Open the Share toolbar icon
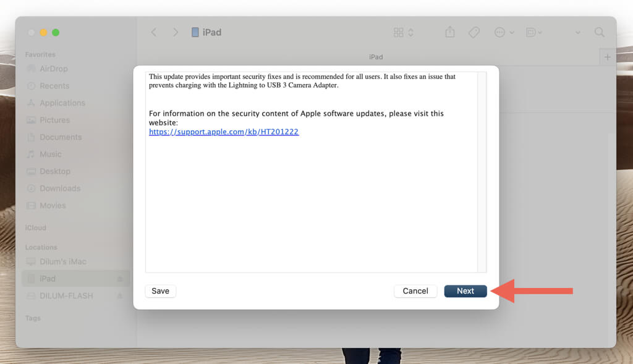The image size is (633, 364). (450, 32)
